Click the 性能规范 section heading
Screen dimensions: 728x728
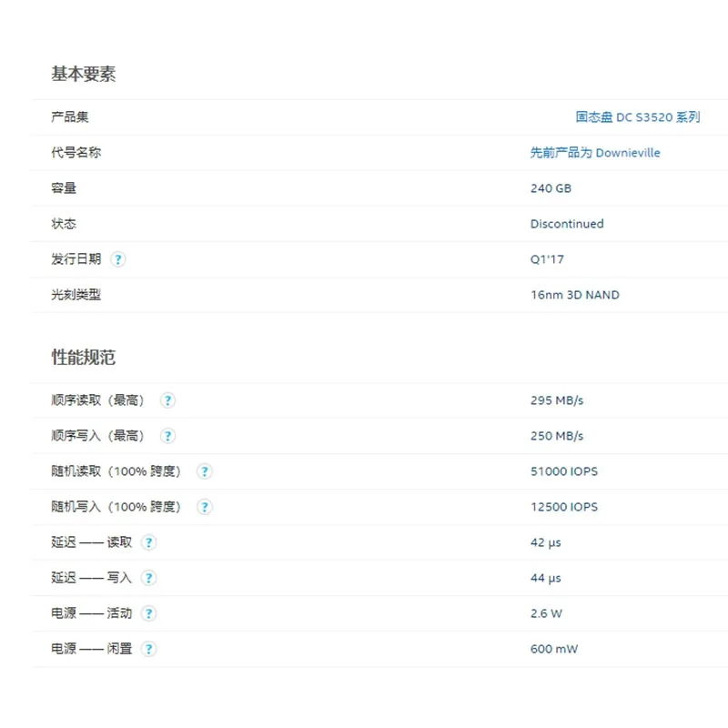83,357
